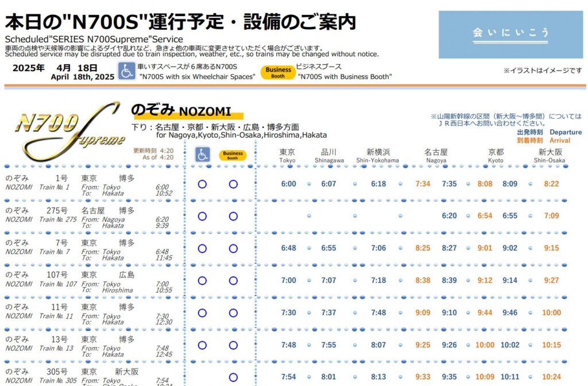Click Business Booth circle for Train No. 275
Viewport: 588px width, 386px height.
click(x=233, y=216)
